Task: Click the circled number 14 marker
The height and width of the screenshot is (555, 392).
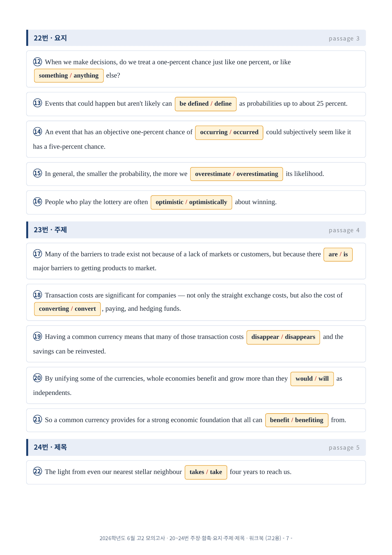Action: (x=37, y=132)
